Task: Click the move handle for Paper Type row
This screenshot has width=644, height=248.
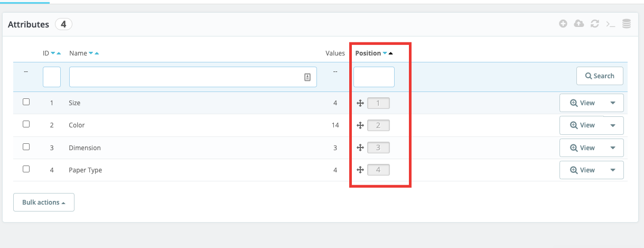Action: [360, 170]
